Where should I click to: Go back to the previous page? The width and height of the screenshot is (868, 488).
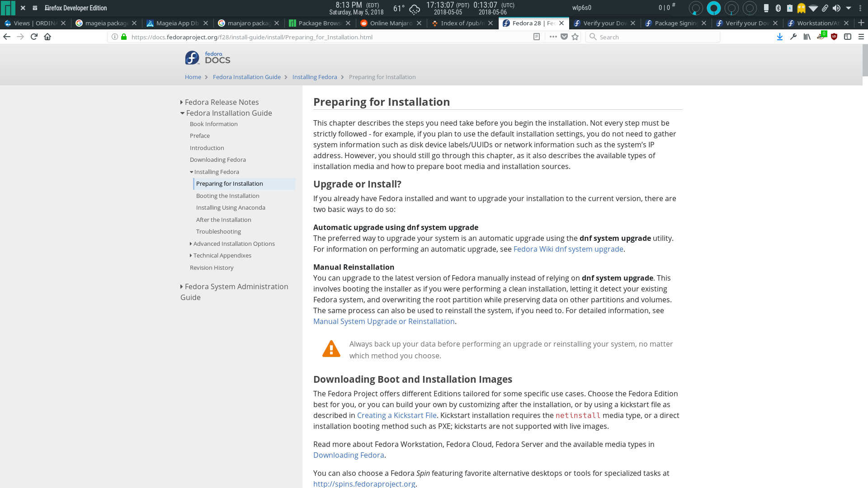[x=7, y=37]
